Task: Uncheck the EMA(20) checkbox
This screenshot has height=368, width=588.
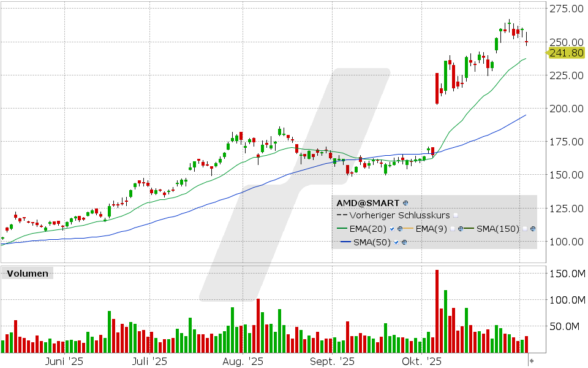Action: pyautogui.click(x=391, y=228)
